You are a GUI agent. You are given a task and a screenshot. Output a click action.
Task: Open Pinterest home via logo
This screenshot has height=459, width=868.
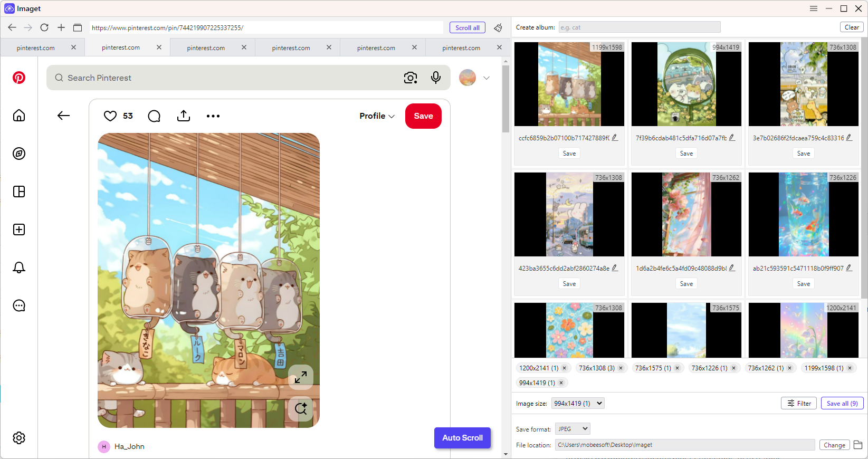point(19,78)
